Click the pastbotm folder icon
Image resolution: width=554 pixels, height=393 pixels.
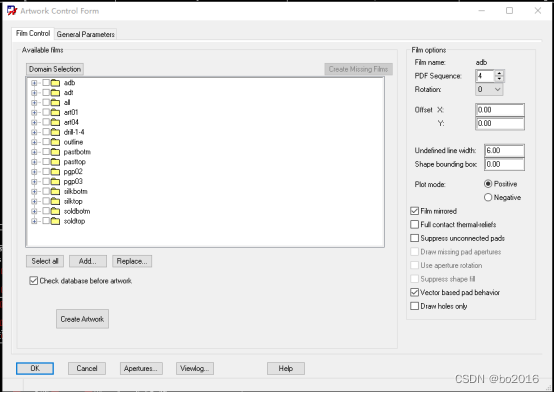[55, 152]
